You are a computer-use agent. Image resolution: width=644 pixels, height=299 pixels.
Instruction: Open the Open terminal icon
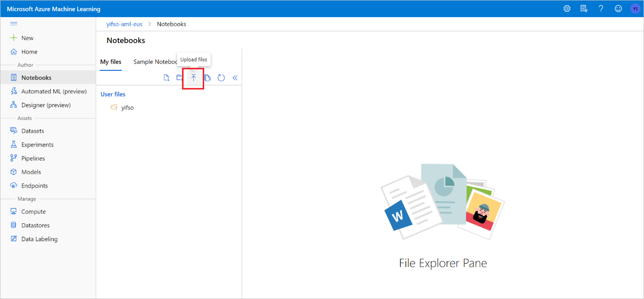point(207,78)
